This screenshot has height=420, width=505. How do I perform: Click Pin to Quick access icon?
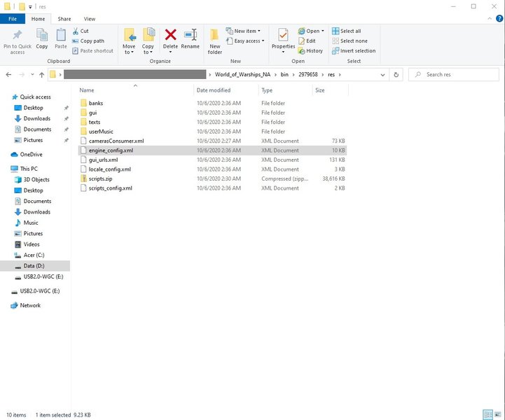pos(18,39)
